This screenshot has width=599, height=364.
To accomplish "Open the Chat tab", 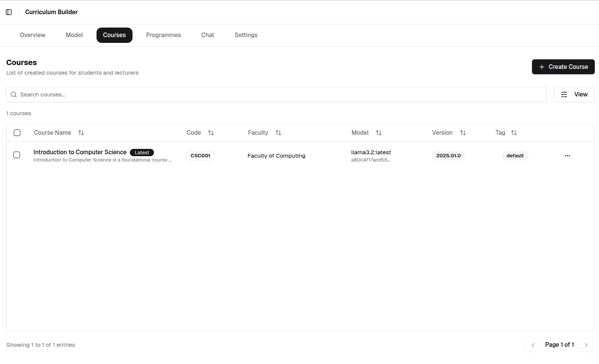I will [208, 35].
